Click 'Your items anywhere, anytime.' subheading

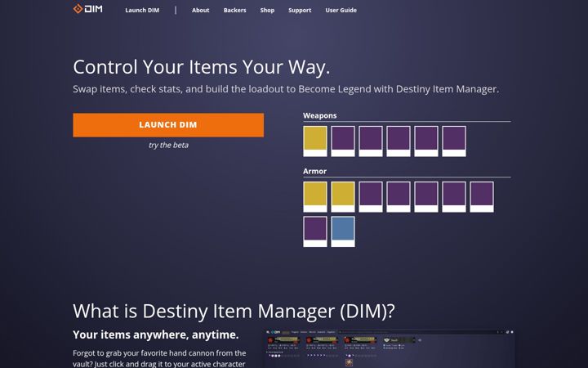coord(156,334)
